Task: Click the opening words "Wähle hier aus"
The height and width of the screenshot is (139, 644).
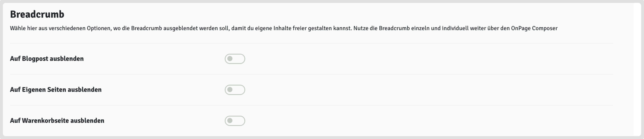Action: point(23,28)
